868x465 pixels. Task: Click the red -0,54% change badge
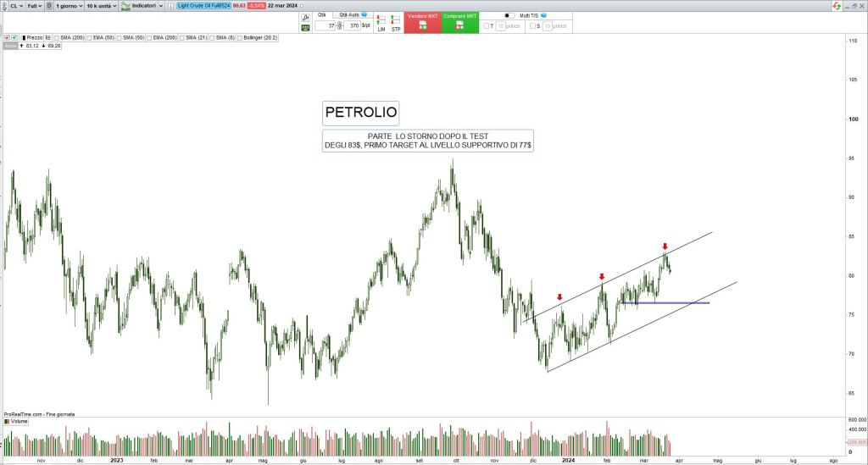click(256, 6)
